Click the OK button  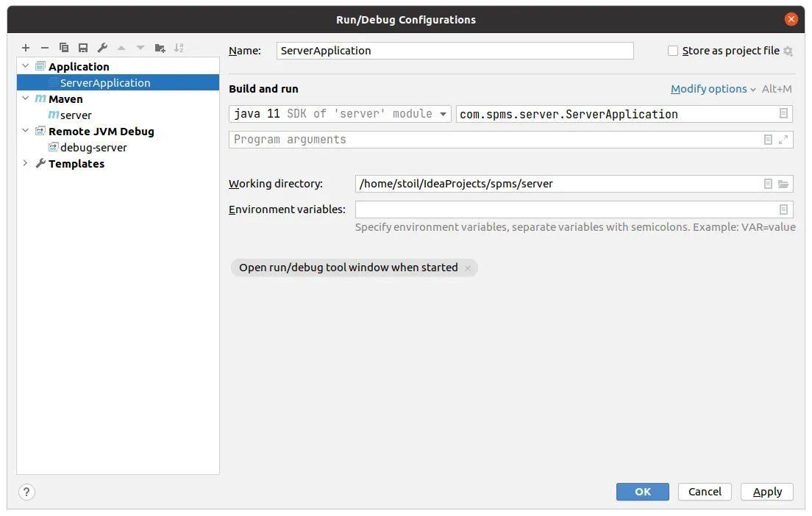[x=642, y=492]
